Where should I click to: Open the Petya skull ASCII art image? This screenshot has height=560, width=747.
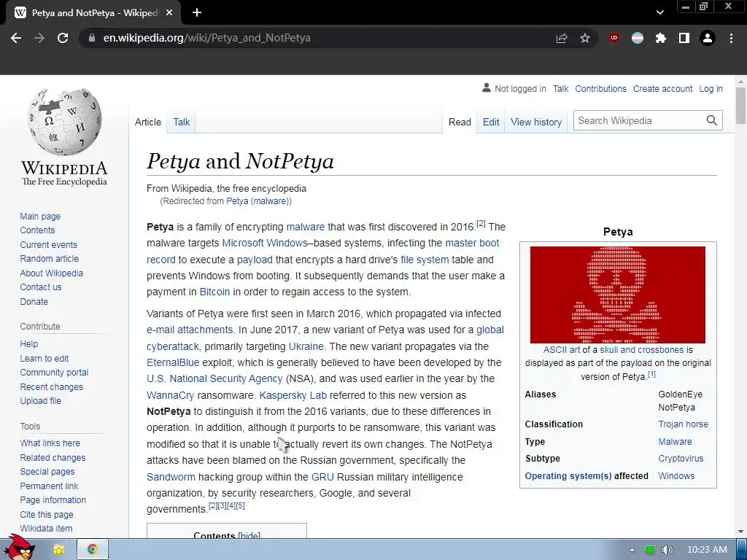pyautogui.click(x=617, y=295)
